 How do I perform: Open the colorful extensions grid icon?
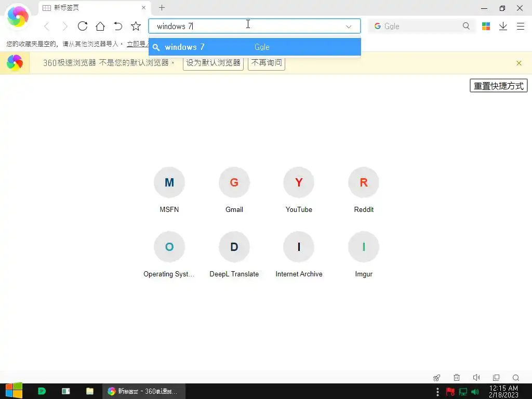click(486, 26)
